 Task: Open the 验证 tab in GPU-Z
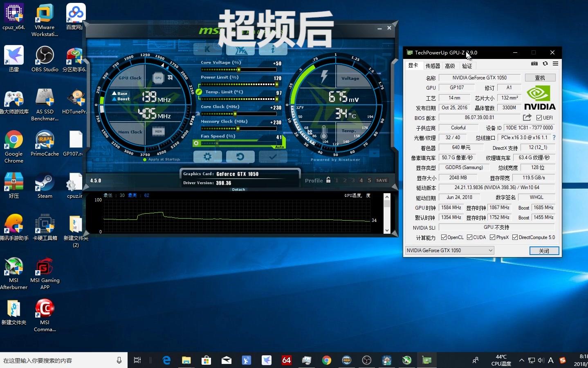[467, 65]
